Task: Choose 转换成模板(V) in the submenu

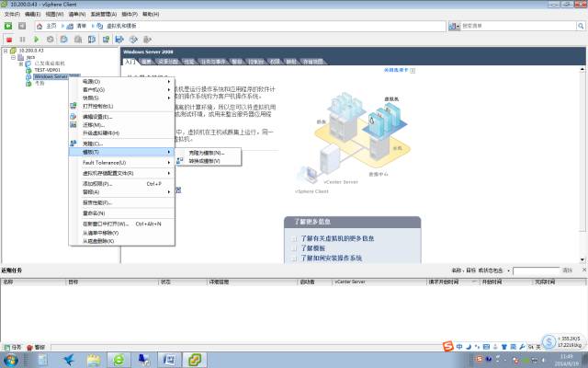Action: click(209, 161)
